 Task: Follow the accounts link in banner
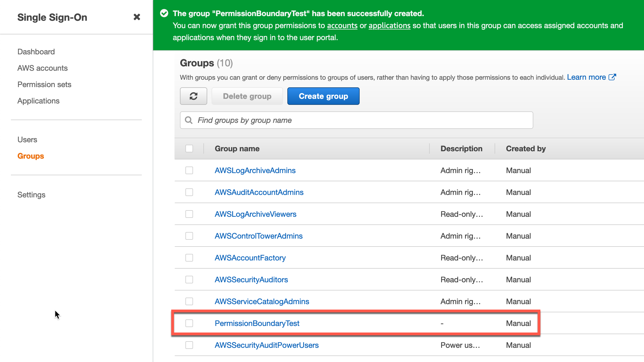pyautogui.click(x=342, y=26)
